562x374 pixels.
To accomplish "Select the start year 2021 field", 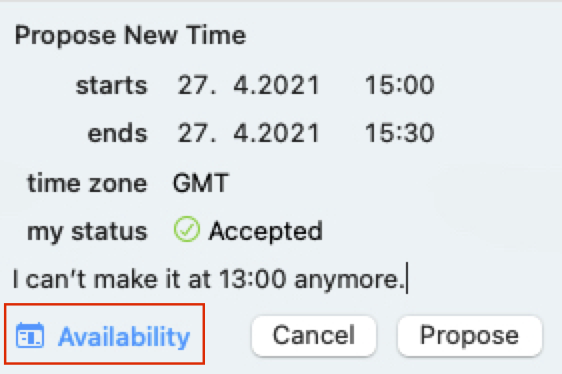I will pyautogui.click(x=287, y=85).
